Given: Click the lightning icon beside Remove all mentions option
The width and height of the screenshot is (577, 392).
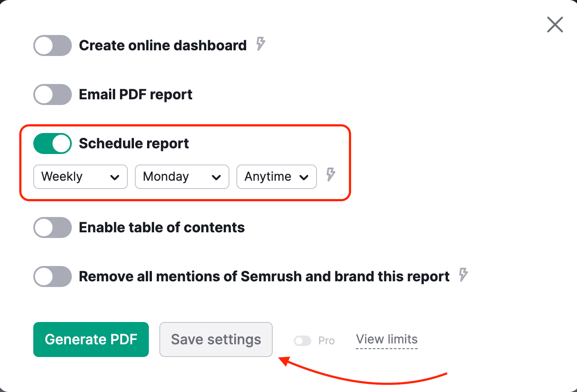Looking at the screenshot, I should click(464, 275).
